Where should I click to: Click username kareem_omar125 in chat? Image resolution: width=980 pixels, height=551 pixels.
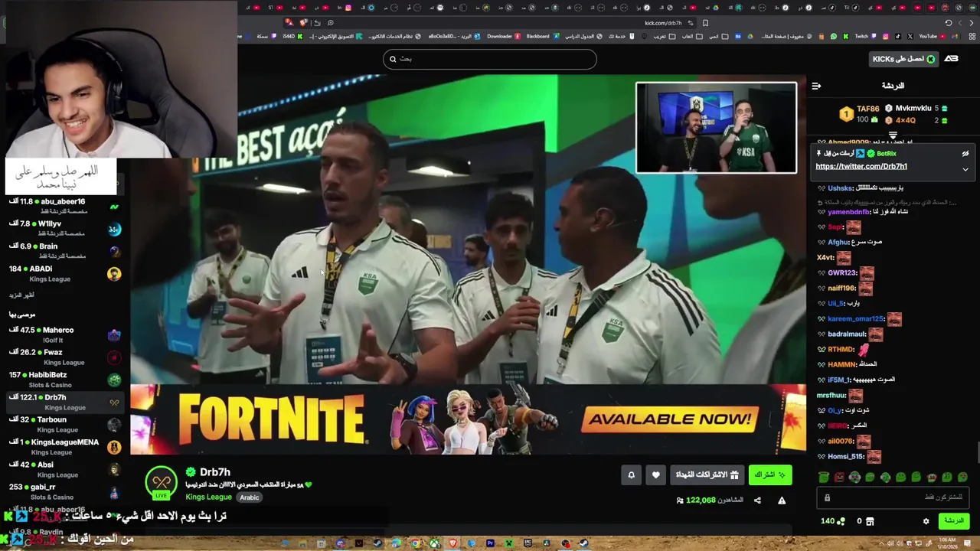(x=855, y=318)
